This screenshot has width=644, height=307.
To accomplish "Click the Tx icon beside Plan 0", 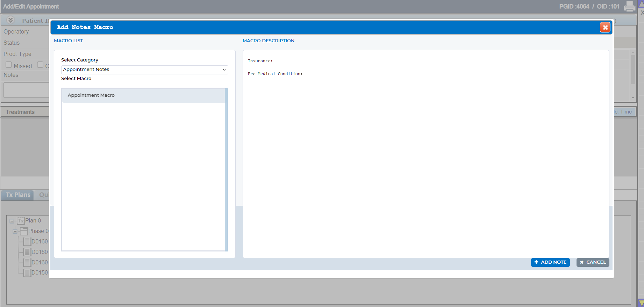I will [21, 220].
